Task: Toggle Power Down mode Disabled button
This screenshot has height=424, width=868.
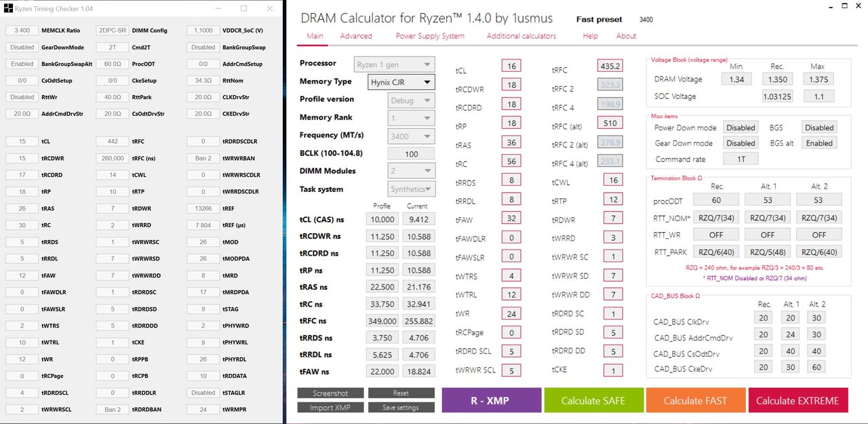Action: coord(741,128)
